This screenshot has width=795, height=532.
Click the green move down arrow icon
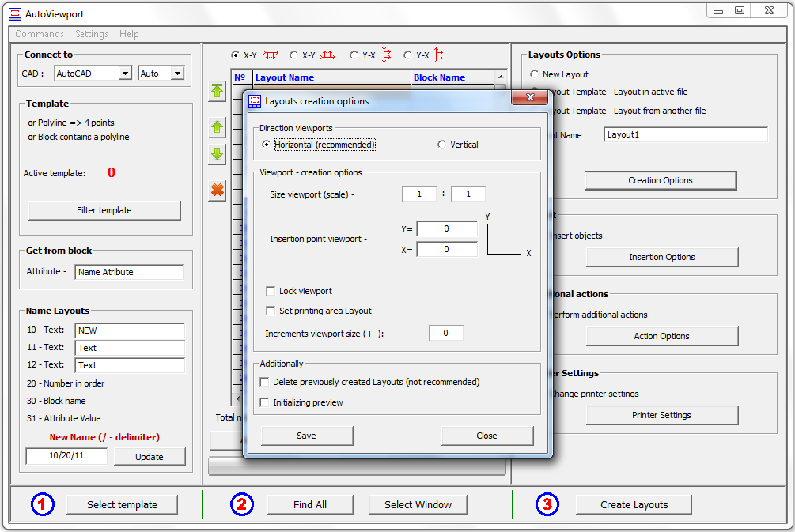218,154
